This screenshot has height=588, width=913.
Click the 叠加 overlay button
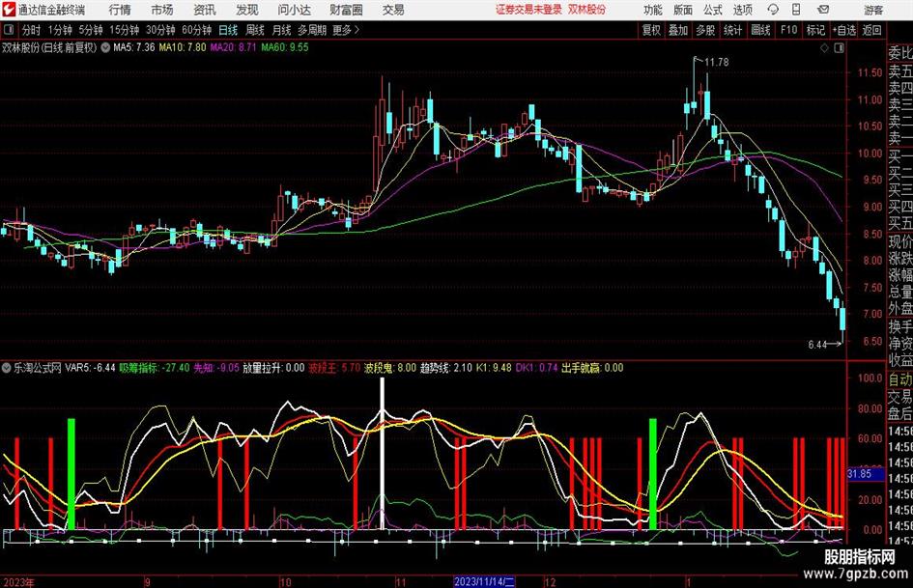click(x=678, y=30)
